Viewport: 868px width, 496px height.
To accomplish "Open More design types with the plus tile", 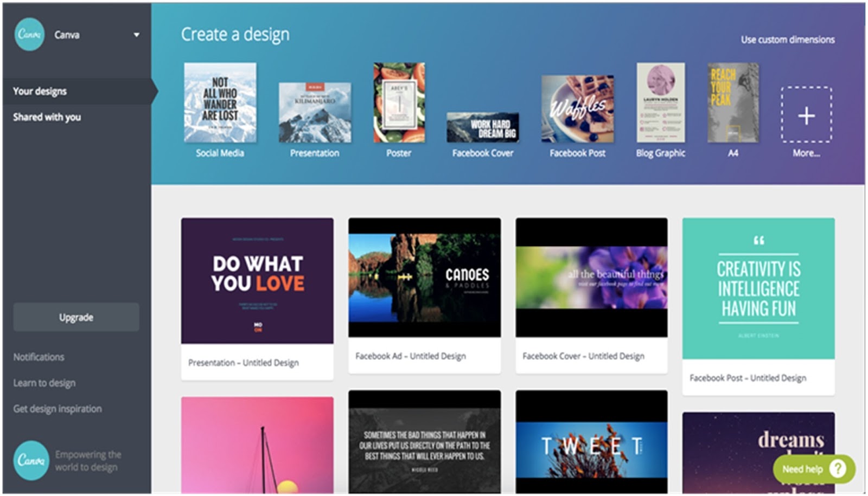I will (x=806, y=115).
